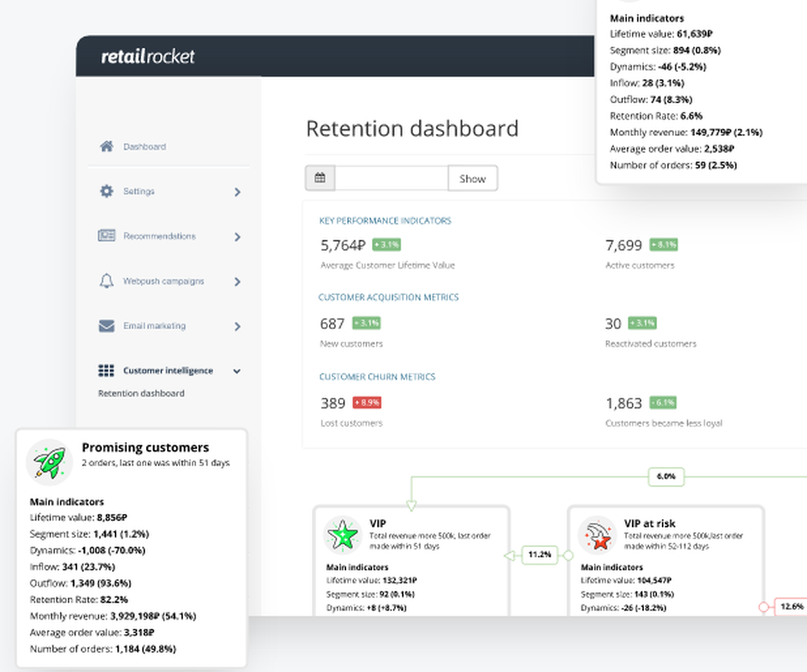The height and width of the screenshot is (672, 807).
Task: Open the Retention dashboard submenu item
Action: coord(141,394)
